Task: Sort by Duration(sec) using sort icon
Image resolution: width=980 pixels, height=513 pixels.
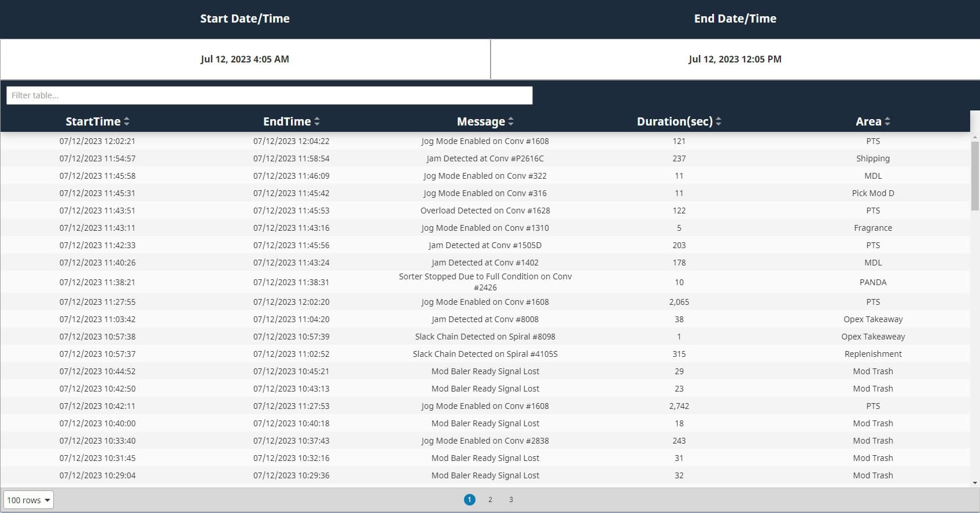Action: [x=719, y=121]
